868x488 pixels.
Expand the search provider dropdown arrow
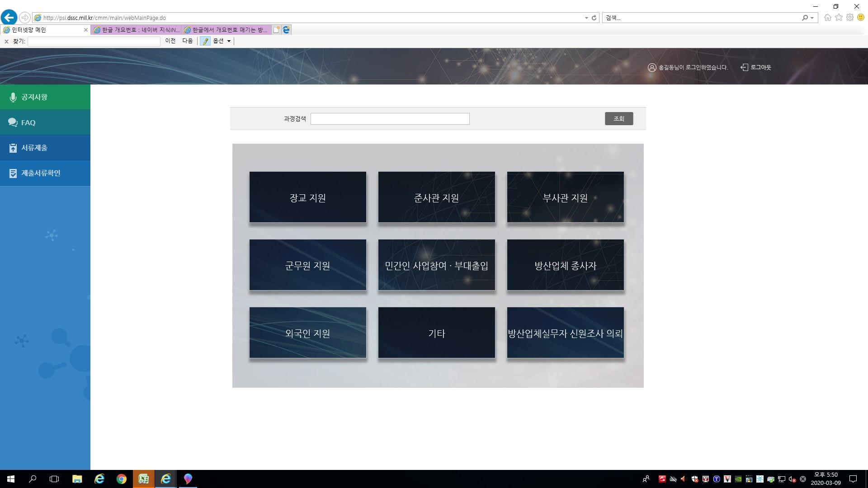pyautogui.click(x=812, y=18)
